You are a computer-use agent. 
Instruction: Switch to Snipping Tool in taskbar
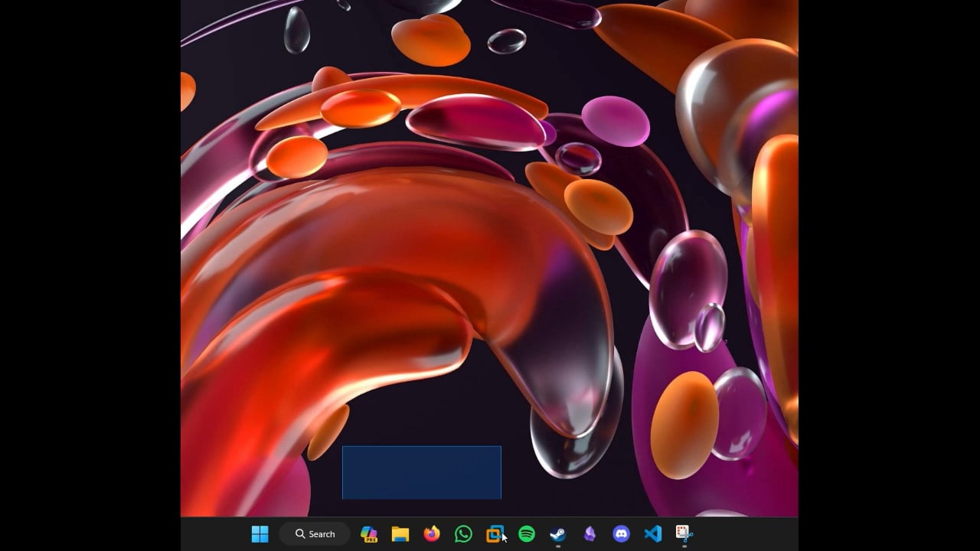pyautogui.click(x=684, y=534)
